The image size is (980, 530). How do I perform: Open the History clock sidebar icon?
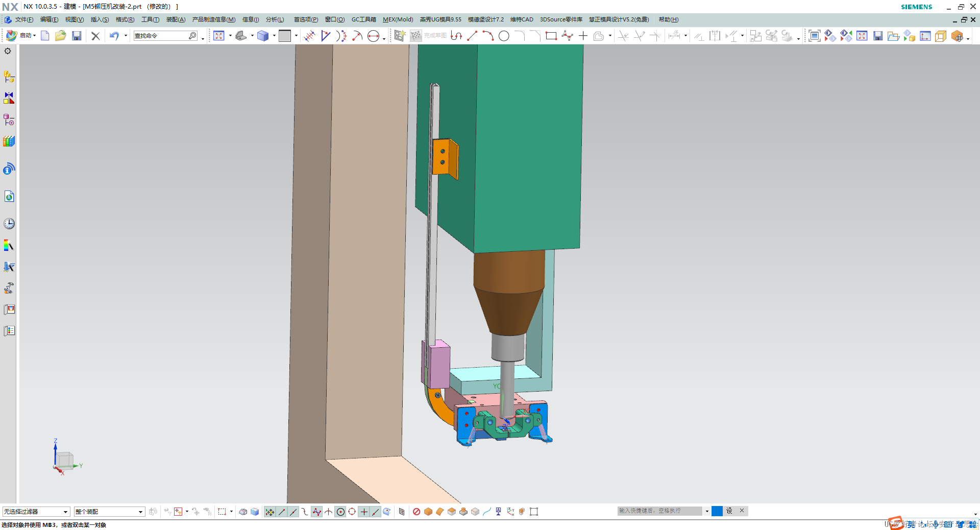pyautogui.click(x=9, y=224)
